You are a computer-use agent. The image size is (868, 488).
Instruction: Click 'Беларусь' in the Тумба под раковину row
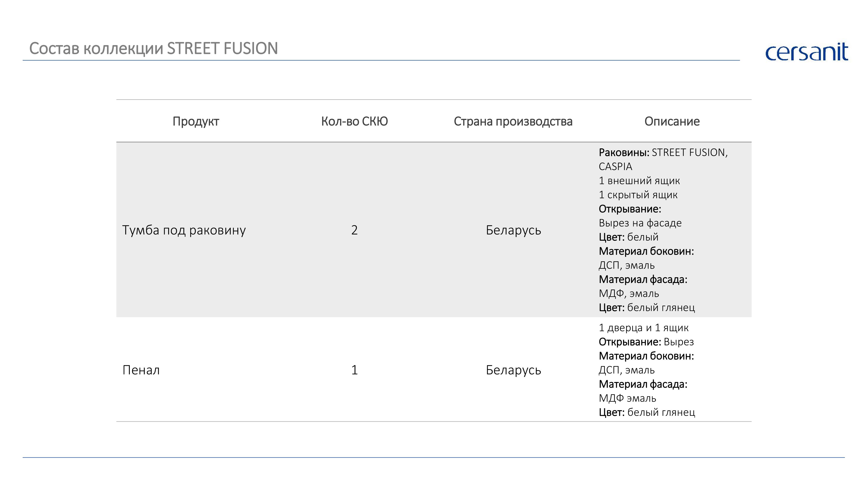point(513,230)
